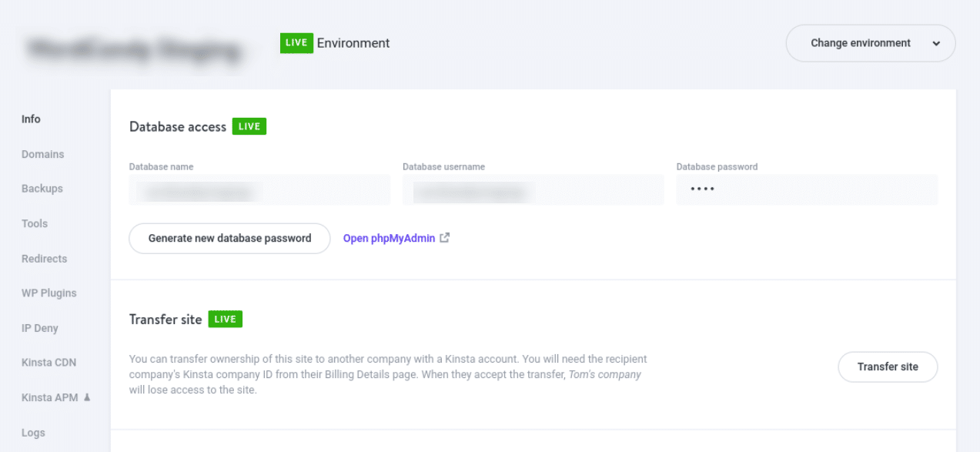Open the phpMyAdmin link
The width and height of the screenshot is (980, 452).
tap(389, 239)
